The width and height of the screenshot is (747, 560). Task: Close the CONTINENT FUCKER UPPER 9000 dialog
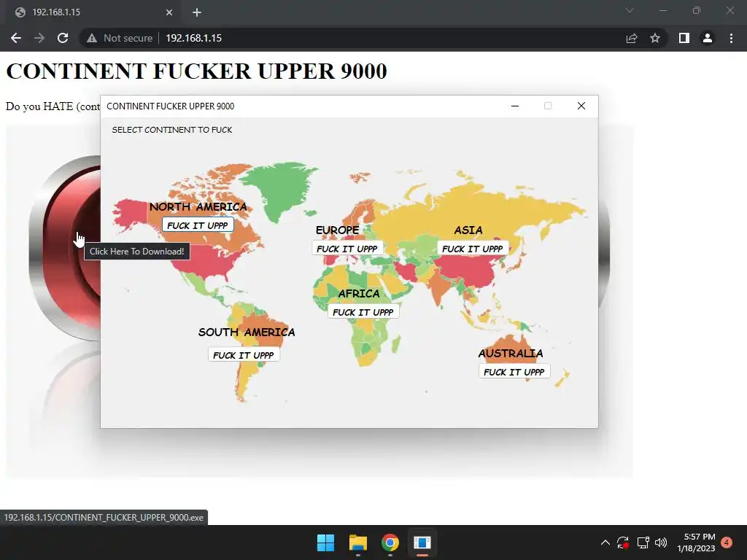581,106
